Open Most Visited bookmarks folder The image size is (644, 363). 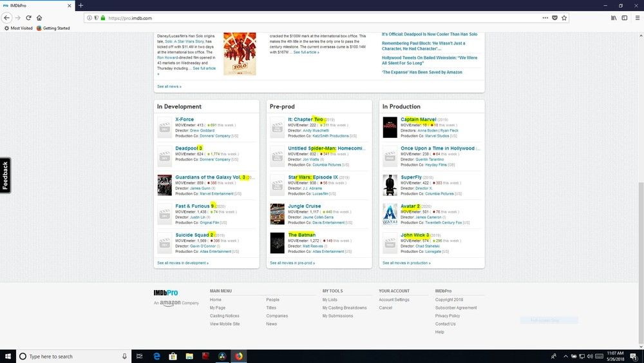[x=18, y=28]
